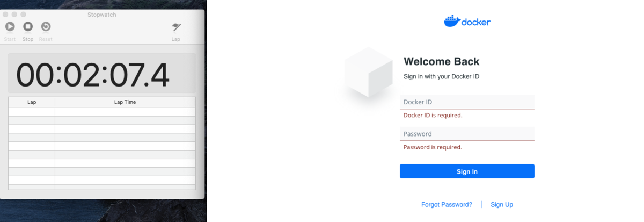The width and height of the screenshot is (644, 222).
Task: Close the Stopwatch window
Action: click(x=5, y=15)
